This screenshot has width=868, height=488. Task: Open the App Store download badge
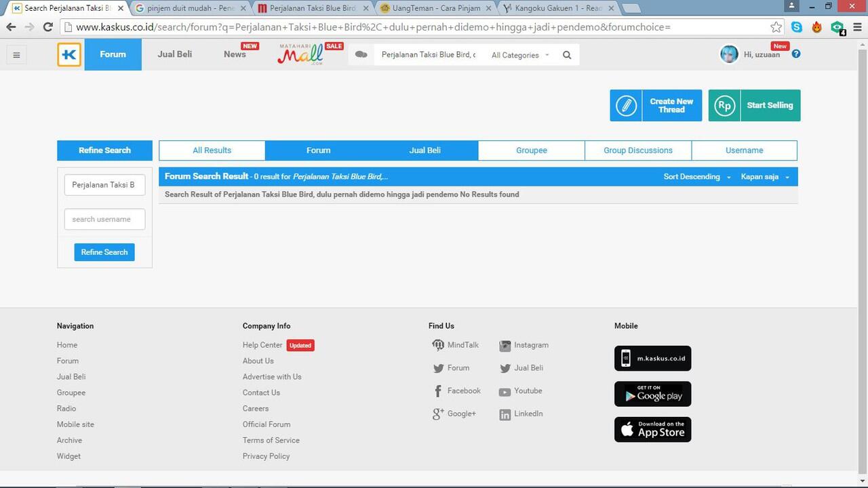(x=652, y=430)
